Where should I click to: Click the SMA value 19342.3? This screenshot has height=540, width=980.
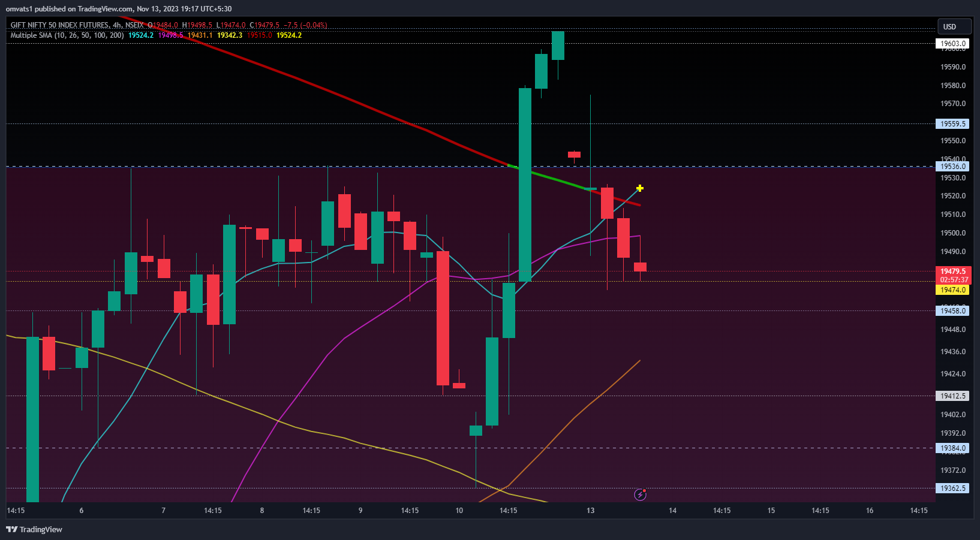tap(230, 35)
